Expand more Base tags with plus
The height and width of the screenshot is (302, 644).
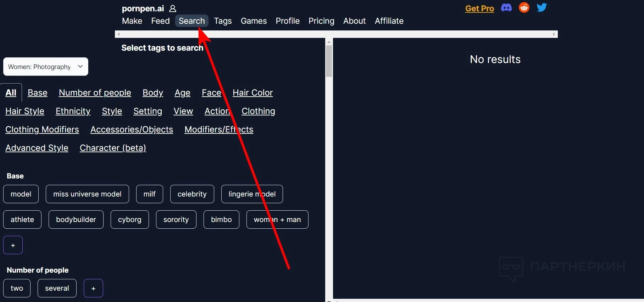pyautogui.click(x=13, y=245)
